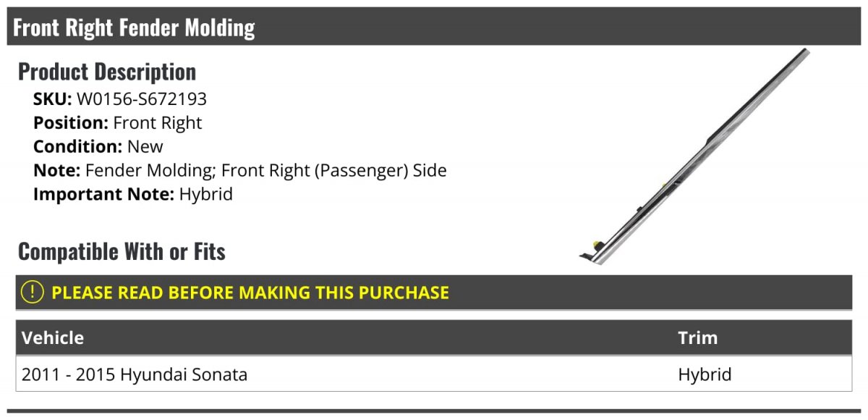The width and height of the screenshot is (868, 420).
Task: Click the Note about Passenger Side
Action: (x=240, y=171)
